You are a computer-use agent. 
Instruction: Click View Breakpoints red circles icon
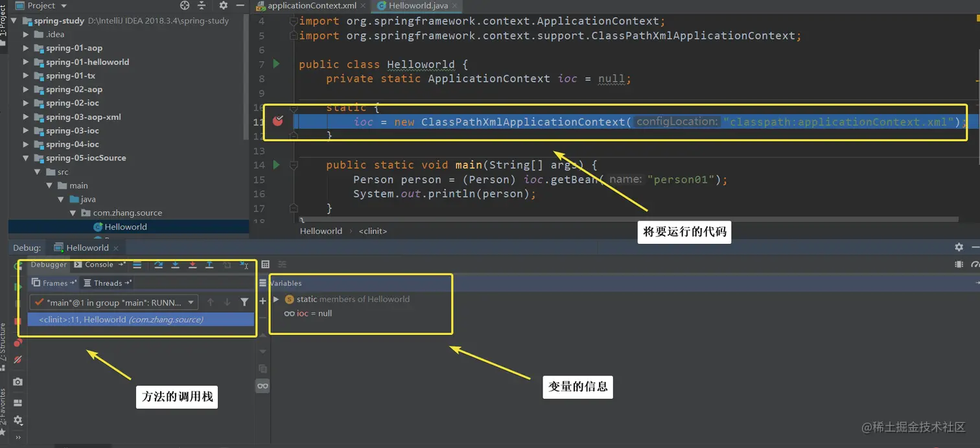tap(18, 343)
